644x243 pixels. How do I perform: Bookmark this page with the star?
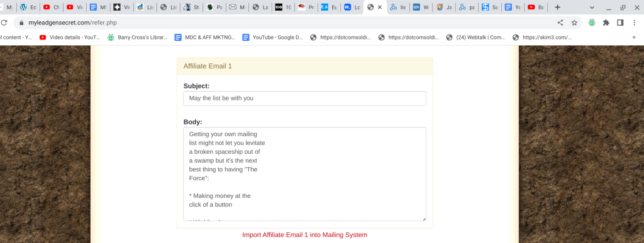[x=574, y=23]
